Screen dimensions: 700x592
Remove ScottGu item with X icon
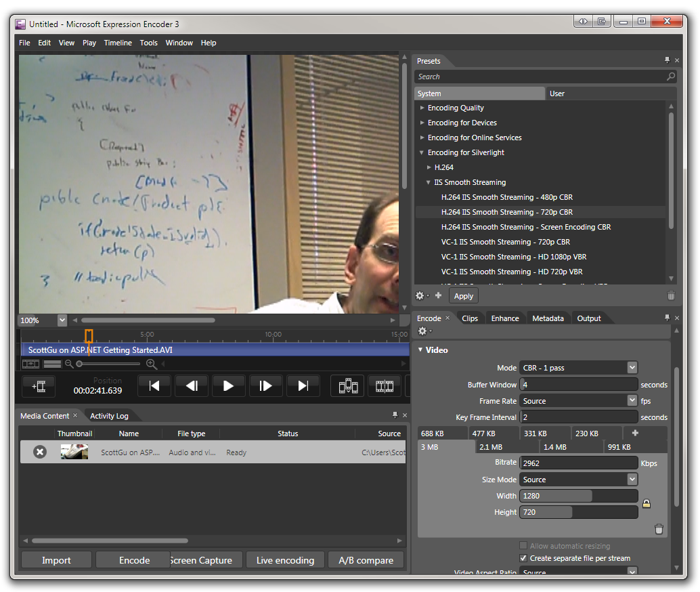pos(40,452)
